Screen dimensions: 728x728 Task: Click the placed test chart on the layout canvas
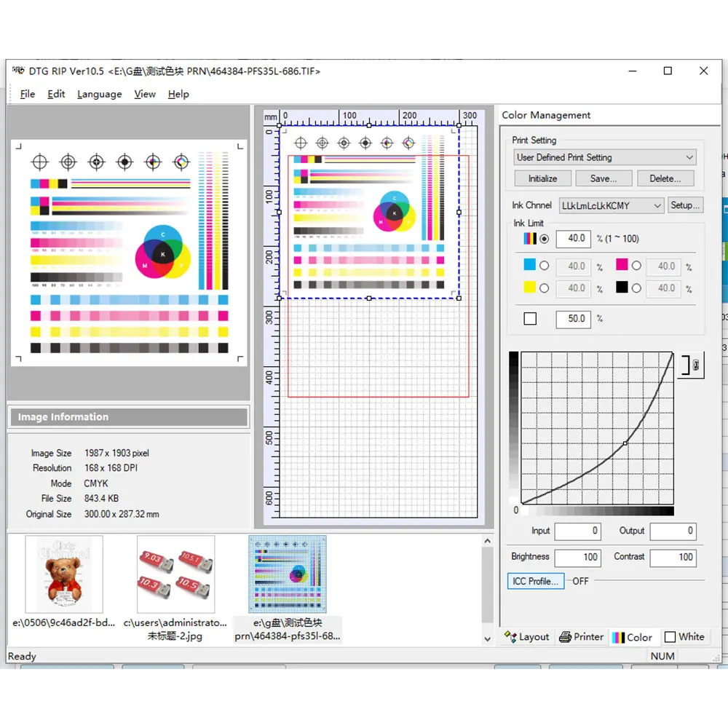369,212
